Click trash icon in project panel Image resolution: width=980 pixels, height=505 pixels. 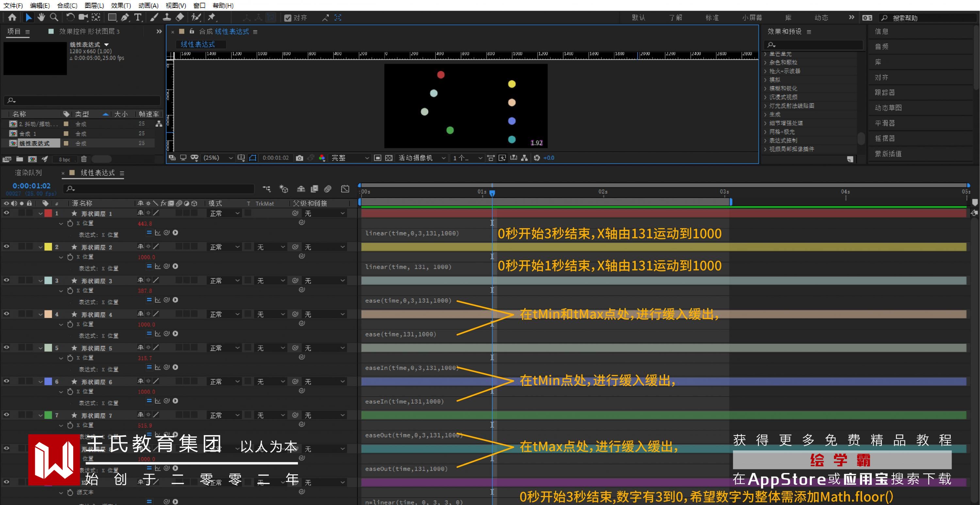tap(84, 159)
